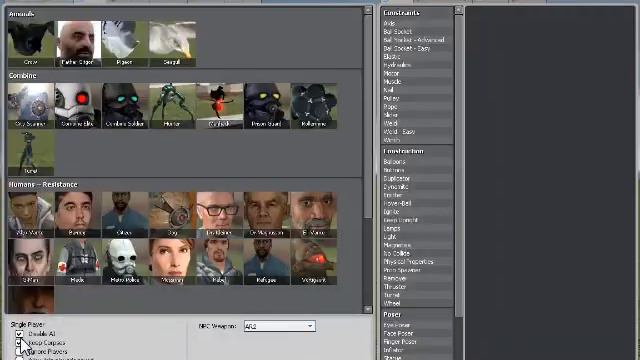Spawn Dr Kleiner
The height and width of the screenshot is (360, 640).
[x=220, y=215]
